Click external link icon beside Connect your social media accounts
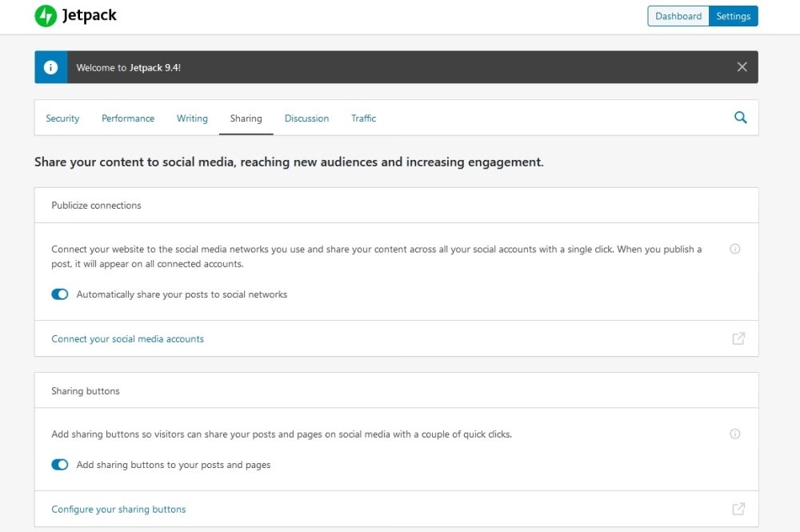 738,338
